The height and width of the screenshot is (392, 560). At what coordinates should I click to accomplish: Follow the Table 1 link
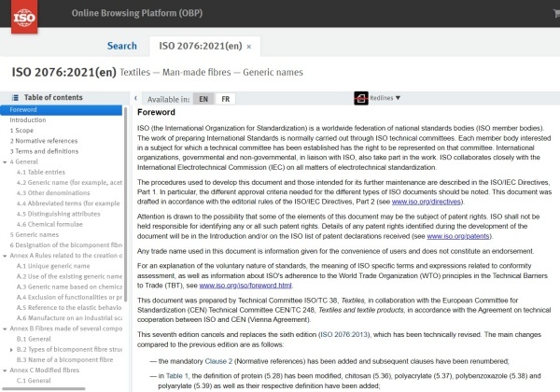click(176, 376)
